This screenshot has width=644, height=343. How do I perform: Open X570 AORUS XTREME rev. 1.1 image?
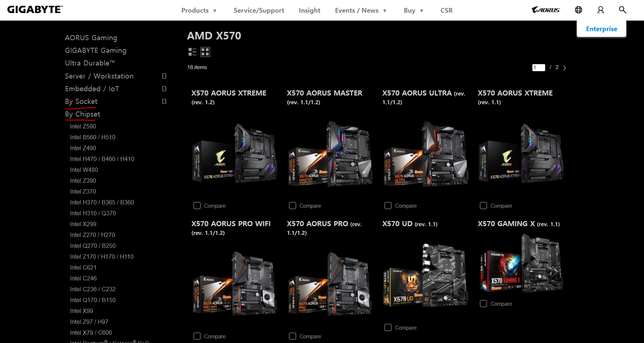(x=521, y=154)
